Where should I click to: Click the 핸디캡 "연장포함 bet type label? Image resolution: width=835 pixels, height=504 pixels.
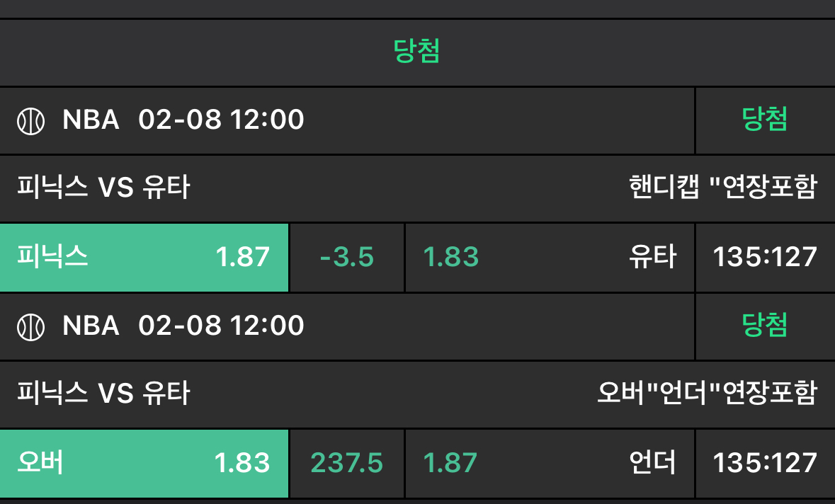pyautogui.click(x=722, y=188)
